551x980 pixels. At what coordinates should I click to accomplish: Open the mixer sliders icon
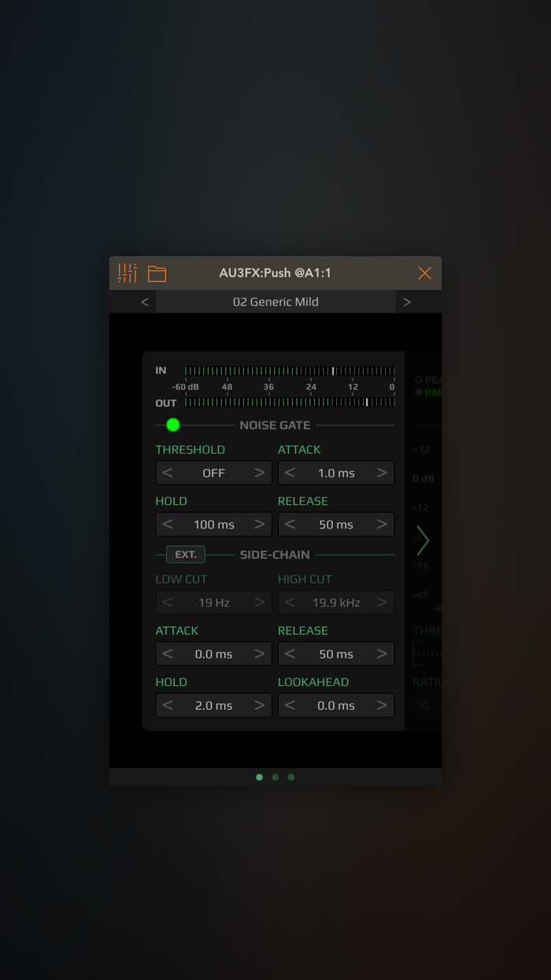128,273
